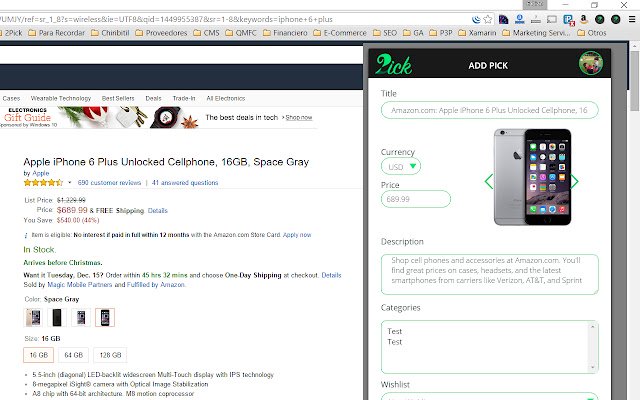Open the Magic Mobile Partners seller link
This screenshot has height=400, width=640.
click(80, 284)
